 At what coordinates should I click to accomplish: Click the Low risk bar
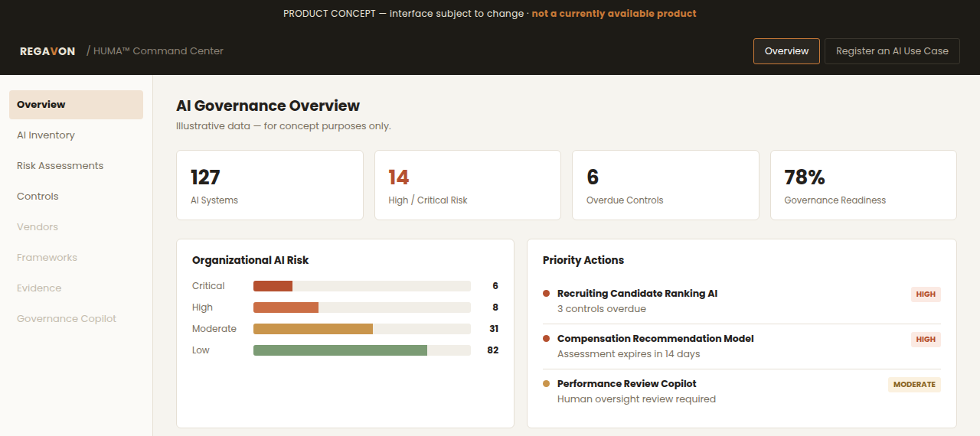[362, 350]
